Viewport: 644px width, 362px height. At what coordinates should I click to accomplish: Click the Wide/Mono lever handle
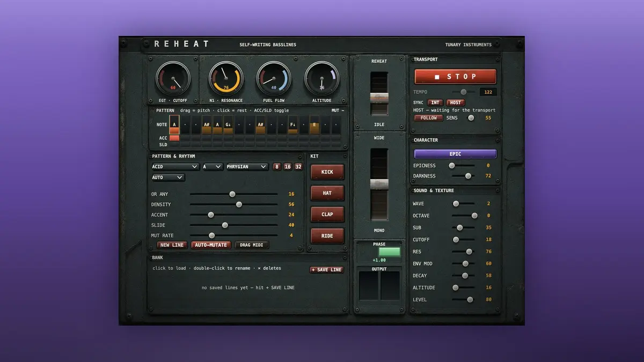379,184
